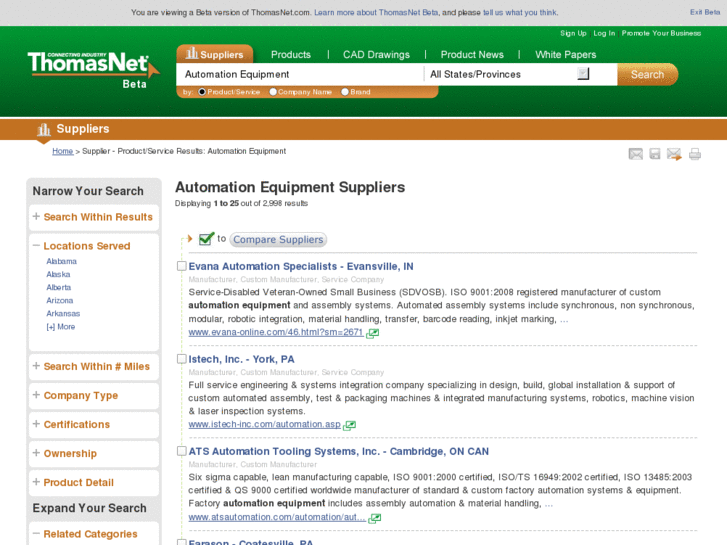727x545 pixels.
Task: Click the envelope with orange arrow forward icon
Action: click(674, 154)
